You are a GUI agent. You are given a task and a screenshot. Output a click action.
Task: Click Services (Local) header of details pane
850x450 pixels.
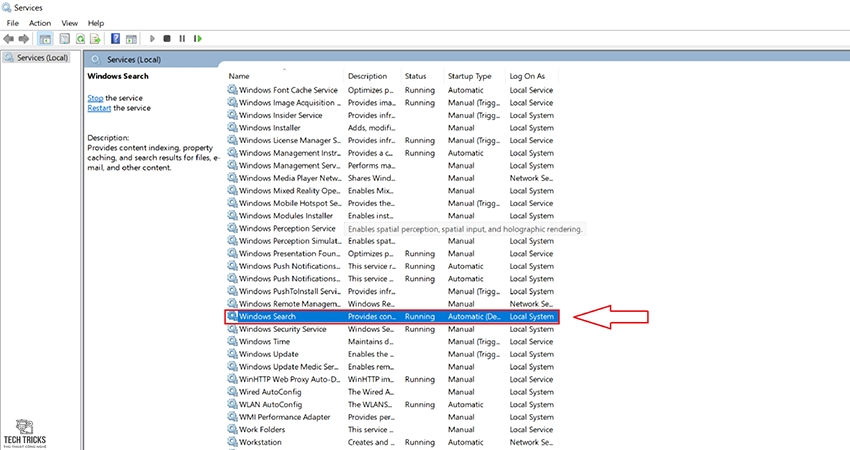tap(133, 60)
